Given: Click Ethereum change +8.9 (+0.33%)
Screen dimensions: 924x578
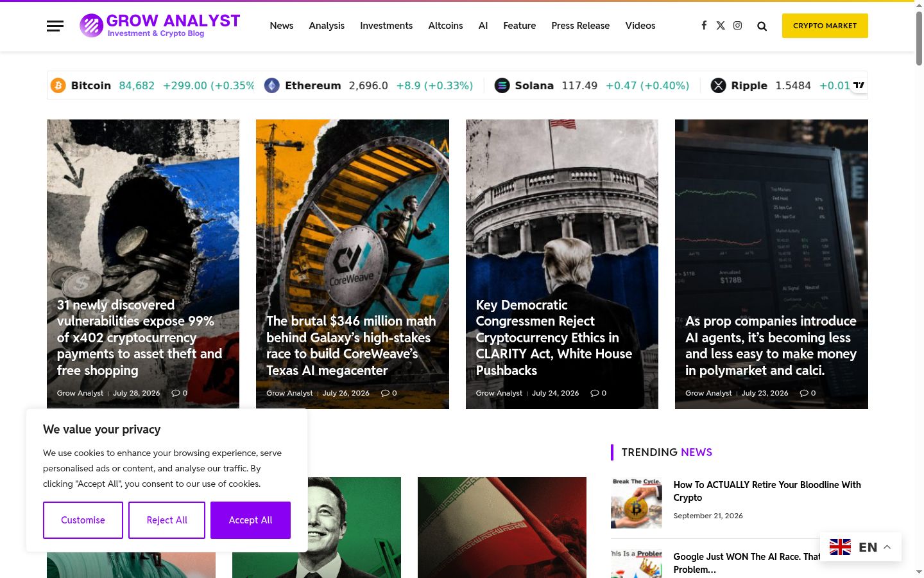Looking at the screenshot, I should click(434, 85).
